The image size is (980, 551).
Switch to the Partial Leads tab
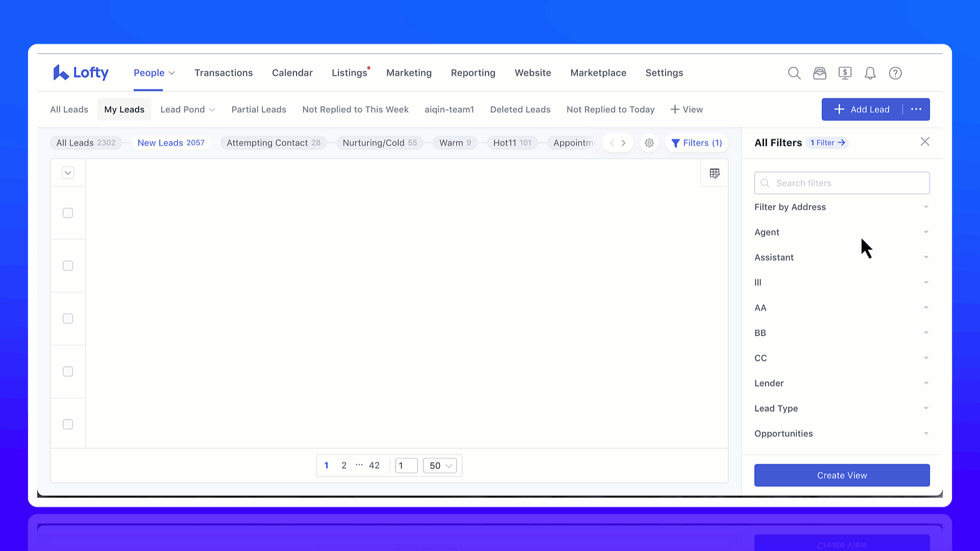point(259,109)
